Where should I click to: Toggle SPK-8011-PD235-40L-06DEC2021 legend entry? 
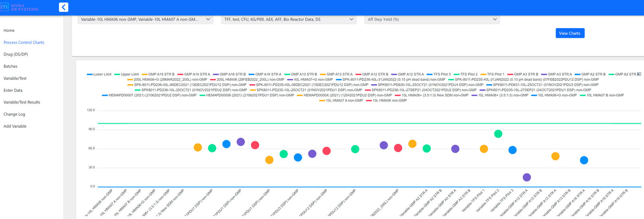pos(309,85)
